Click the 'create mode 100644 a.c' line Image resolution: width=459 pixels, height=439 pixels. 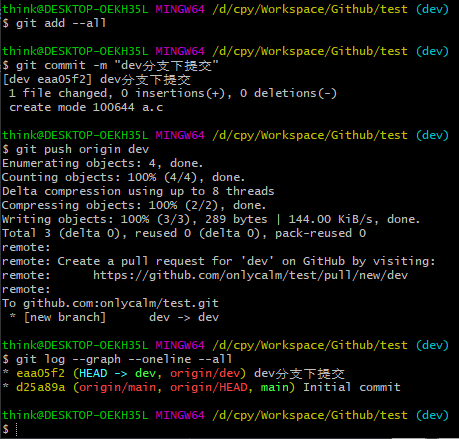tap(86, 107)
